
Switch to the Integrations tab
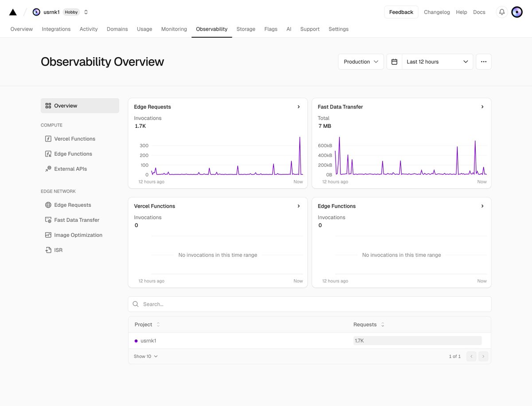[56, 29]
